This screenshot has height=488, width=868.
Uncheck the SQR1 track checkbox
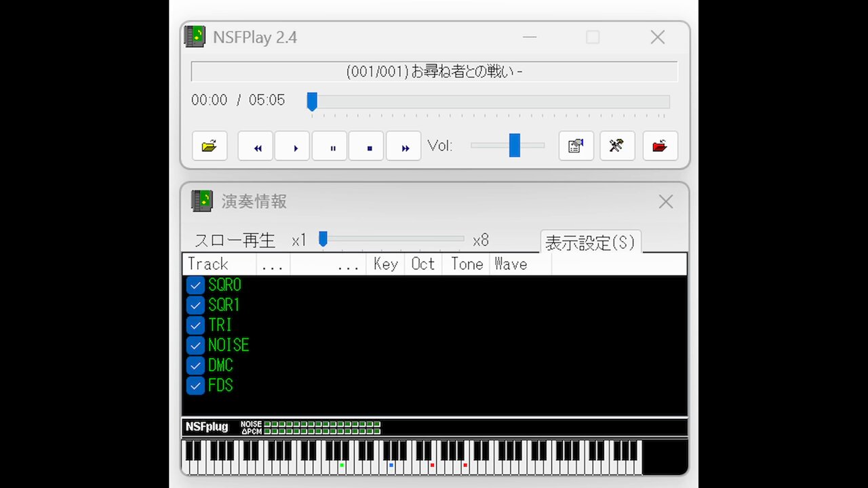(x=195, y=305)
